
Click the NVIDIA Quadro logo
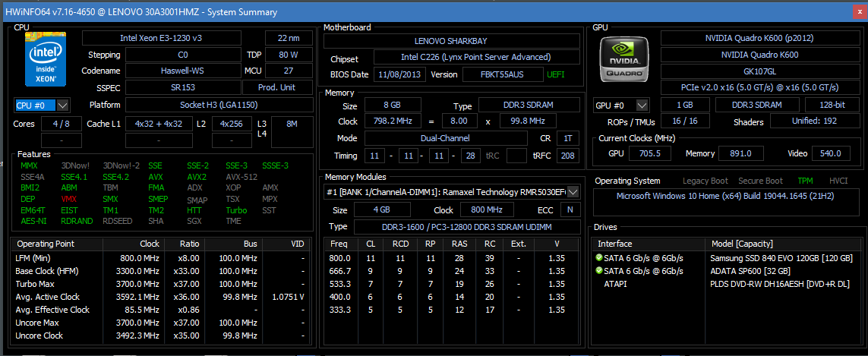(x=624, y=59)
